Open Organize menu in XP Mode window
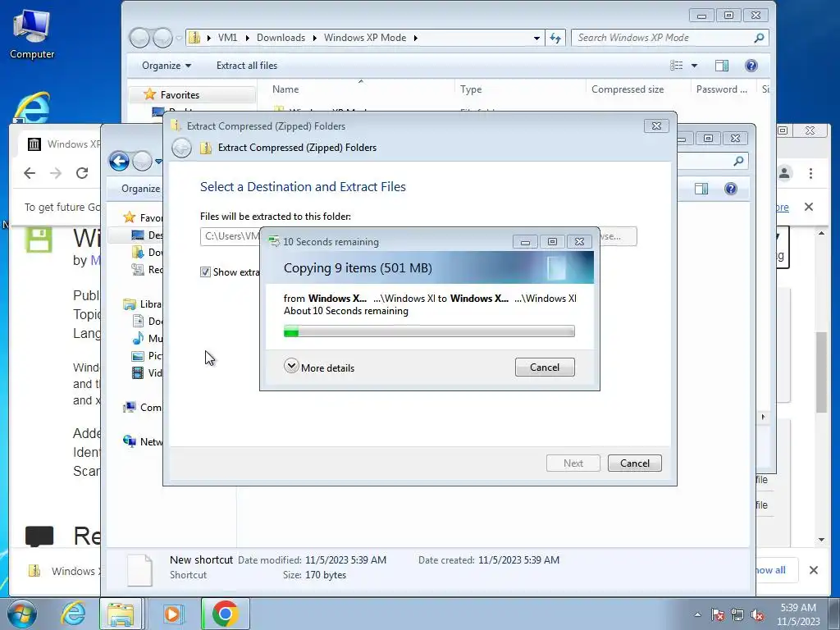This screenshot has width=840, height=630. 166,66
